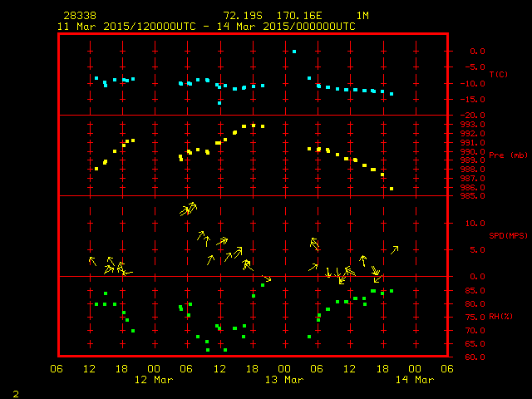This screenshot has height=399, width=532.
Task: Select the latitude value 72.19S
Action: [x=243, y=16]
